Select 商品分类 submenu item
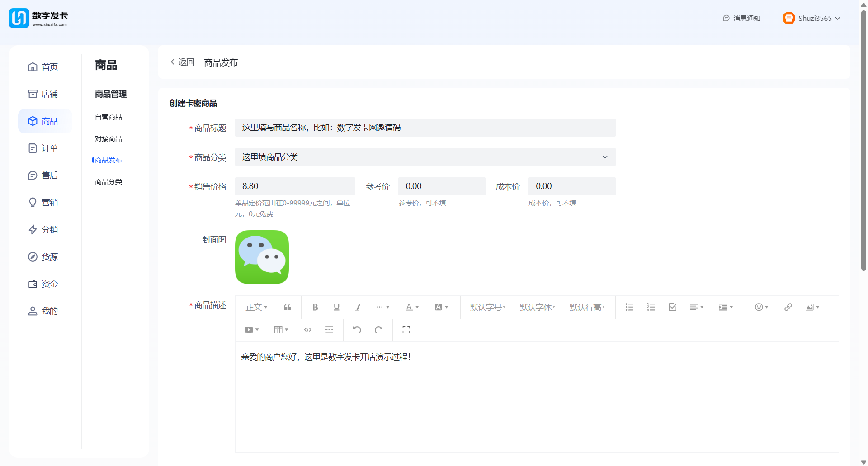This screenshot has width=868, height=466. point(108,182)
